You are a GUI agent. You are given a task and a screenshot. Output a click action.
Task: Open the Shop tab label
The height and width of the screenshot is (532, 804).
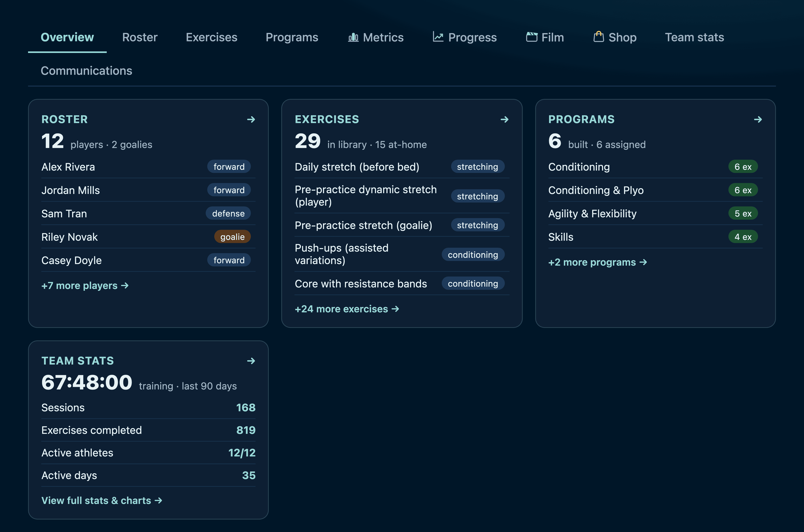(622, 37)
